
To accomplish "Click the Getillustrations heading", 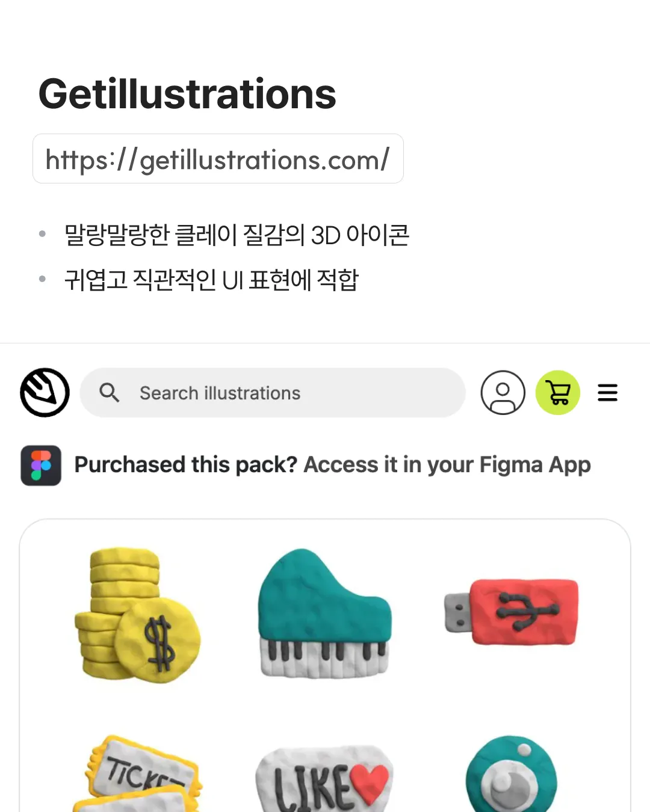I will (x=187, y=94).
